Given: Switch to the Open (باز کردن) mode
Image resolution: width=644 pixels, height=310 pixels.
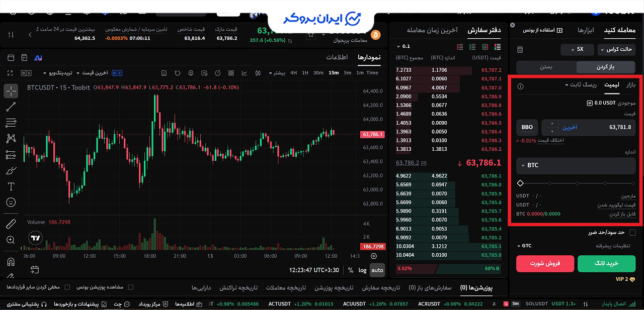Looking at the screenshot, I should coord(606,67).
